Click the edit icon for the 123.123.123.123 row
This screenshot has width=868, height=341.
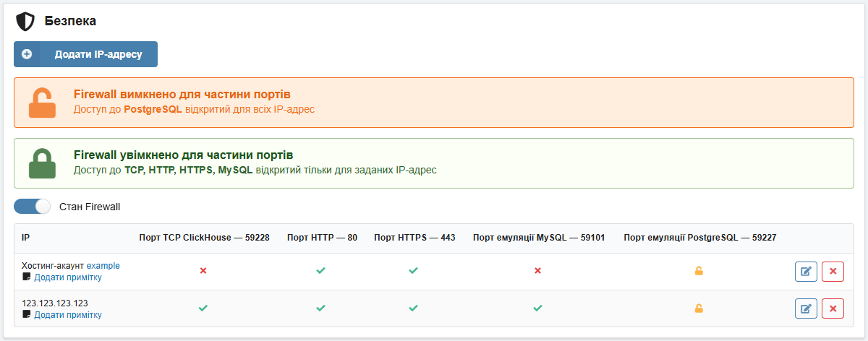click(806, 308)
